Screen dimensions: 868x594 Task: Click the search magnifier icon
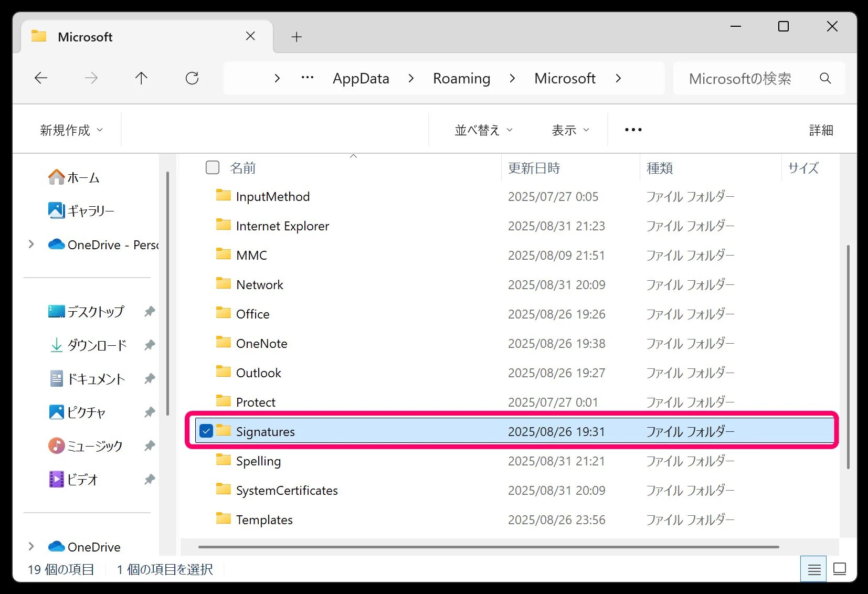pos(825,78)
